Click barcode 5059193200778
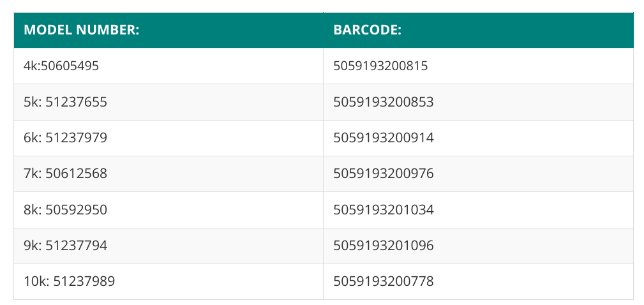The height and width of the screenshot is (305, 644). [383, 281]
